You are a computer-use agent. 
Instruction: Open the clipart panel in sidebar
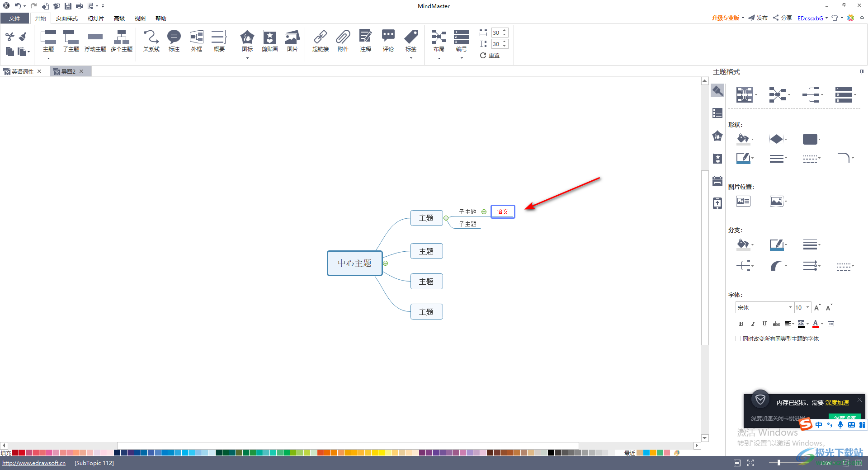tap(717, 158)
